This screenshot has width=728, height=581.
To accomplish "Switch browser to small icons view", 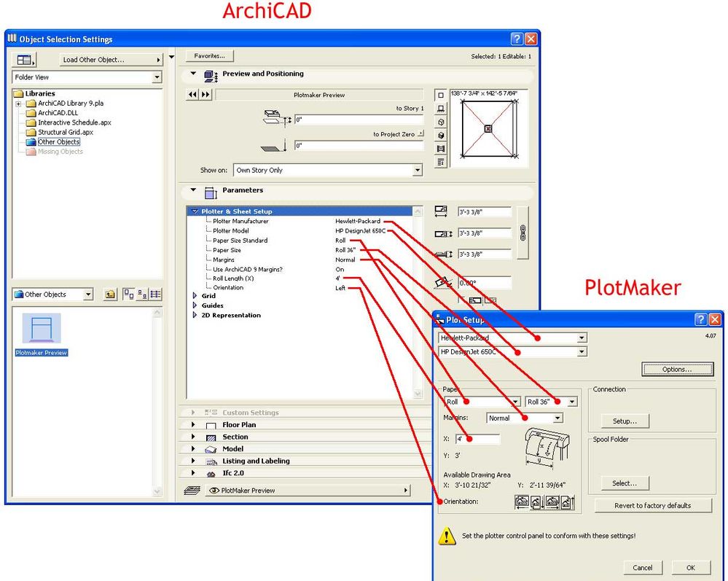I will (x=142, y=295).
